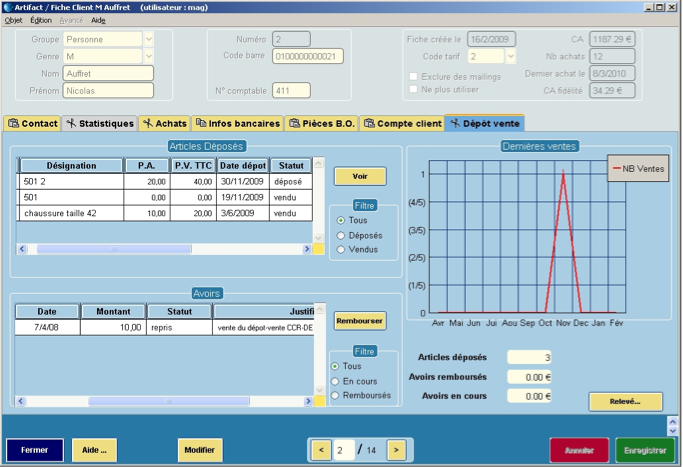The height and width of the screenshot is (467, 683).
Task: Click Avoirs table horizontal scrollbar thumb
Action: click(169, 401)
